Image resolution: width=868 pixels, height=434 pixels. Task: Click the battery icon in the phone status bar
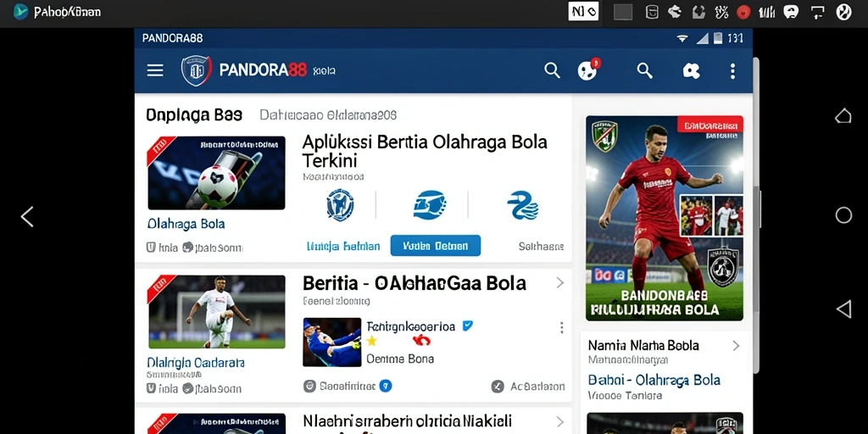coord(718,38)
